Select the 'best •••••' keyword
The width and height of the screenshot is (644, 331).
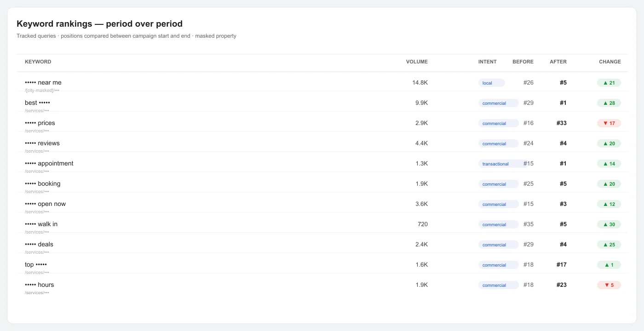tap(37, 103)
